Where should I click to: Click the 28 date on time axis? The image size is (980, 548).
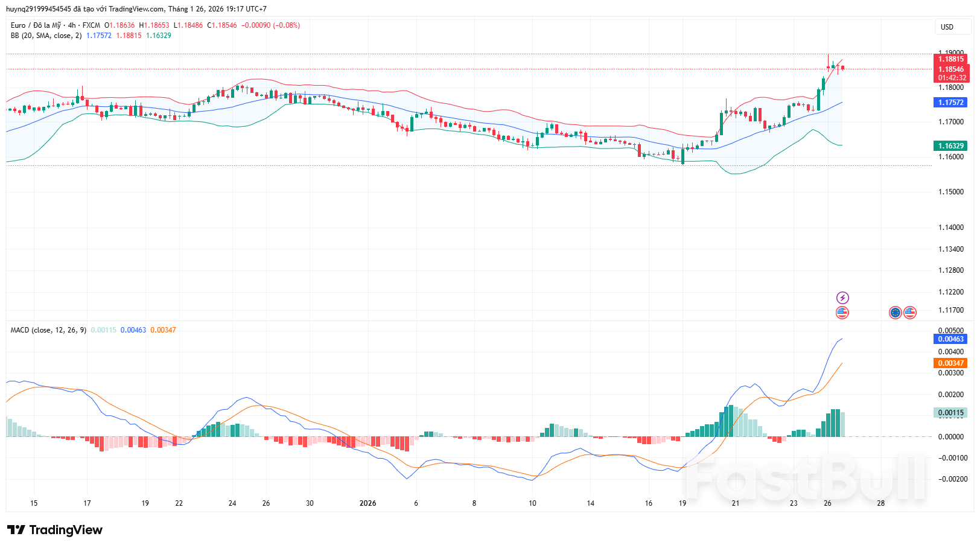click(881, 503)
